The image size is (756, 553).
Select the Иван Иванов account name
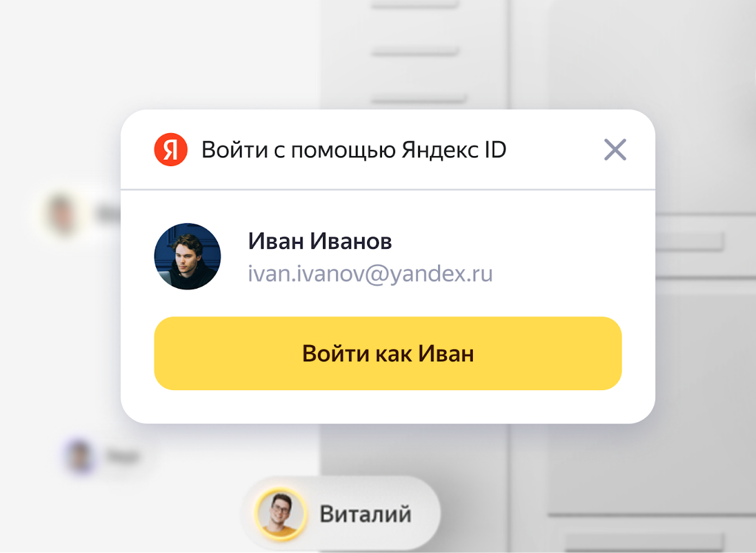(x=320, y=241)
